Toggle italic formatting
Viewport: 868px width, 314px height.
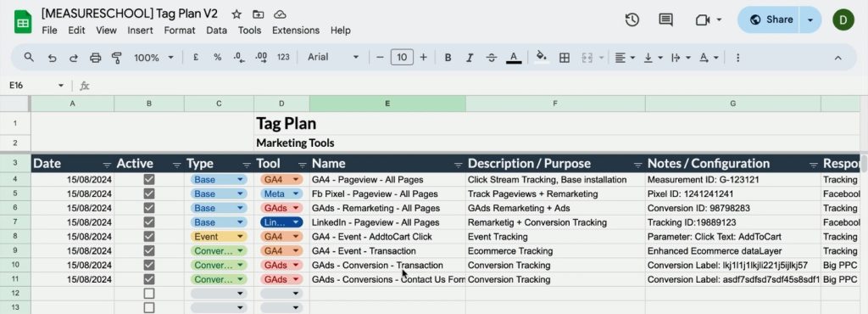coord(470,58)
